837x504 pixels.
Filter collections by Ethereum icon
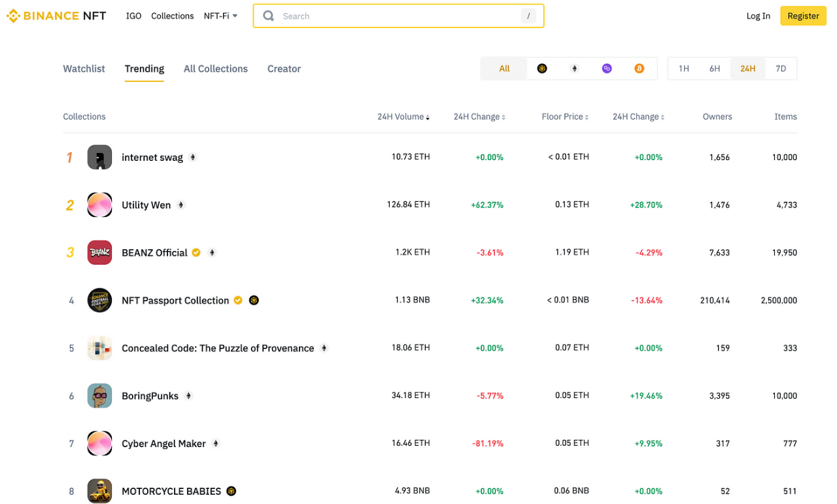point(575,69)
